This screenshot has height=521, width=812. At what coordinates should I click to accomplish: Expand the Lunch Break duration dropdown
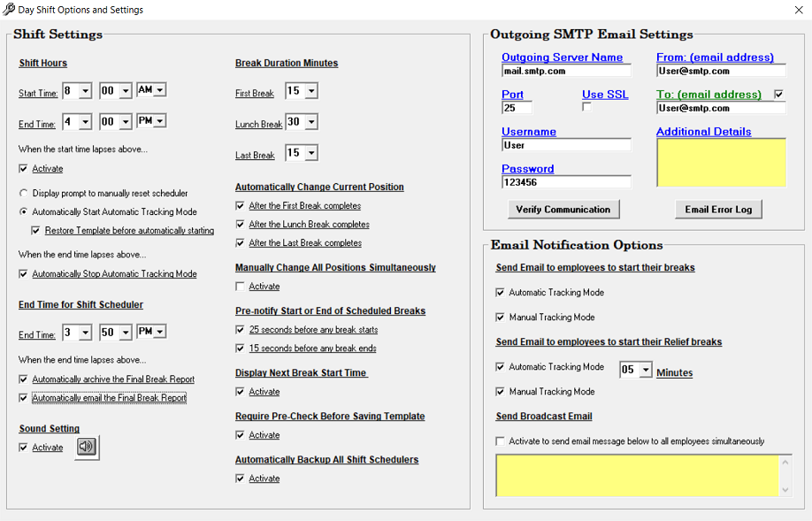pos(311,123)
